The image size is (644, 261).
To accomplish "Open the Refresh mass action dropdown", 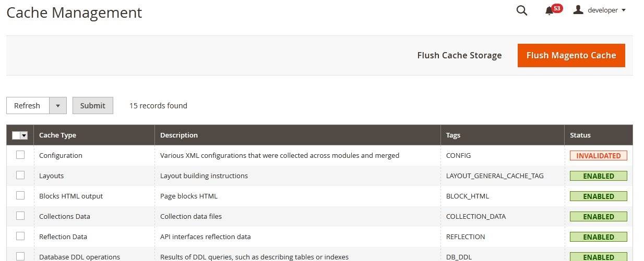I will pos(57,106).
